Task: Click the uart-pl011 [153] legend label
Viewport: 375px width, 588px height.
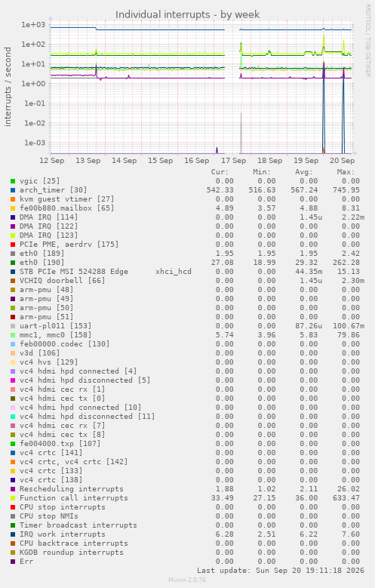Action: click(x=56, y=326)
